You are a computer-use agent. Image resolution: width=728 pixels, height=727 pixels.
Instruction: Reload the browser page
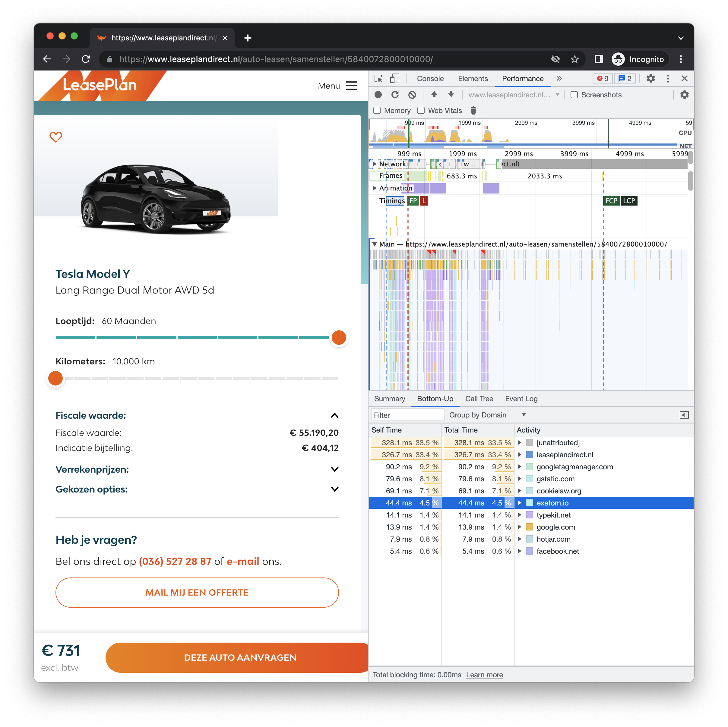[86, 59]
